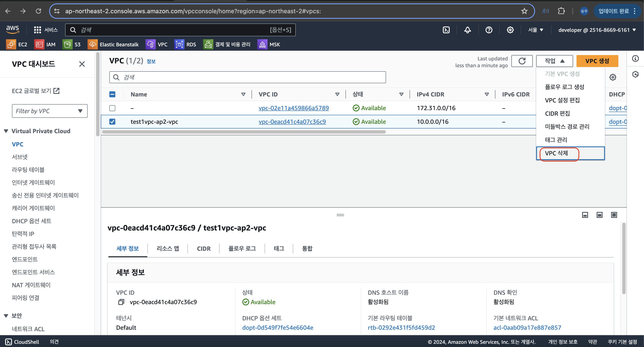Viewport: 644px width, 347px height.
Task: Check the default VPC row checkbox
Action: pos(112,108)
